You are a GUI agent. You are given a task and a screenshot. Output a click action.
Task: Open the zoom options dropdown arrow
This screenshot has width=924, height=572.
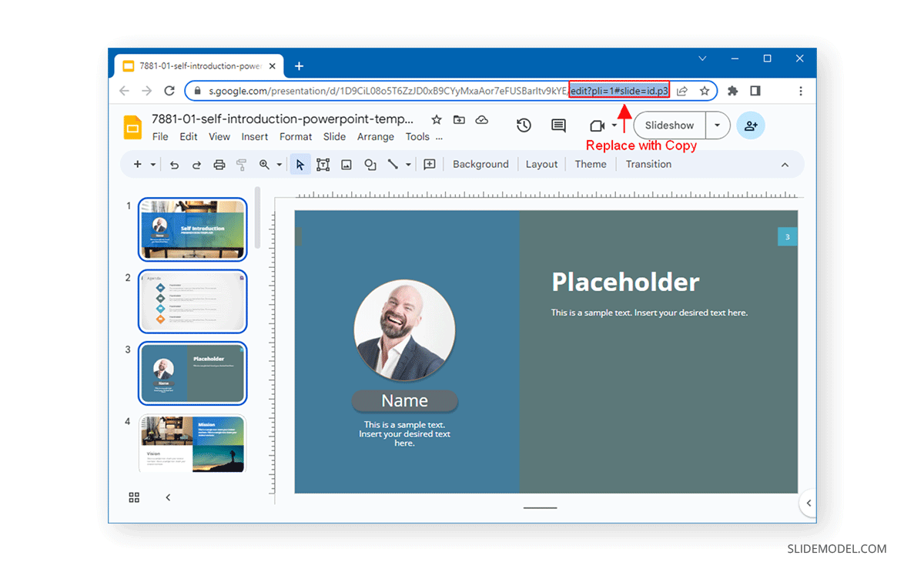(x=280, y=164)
